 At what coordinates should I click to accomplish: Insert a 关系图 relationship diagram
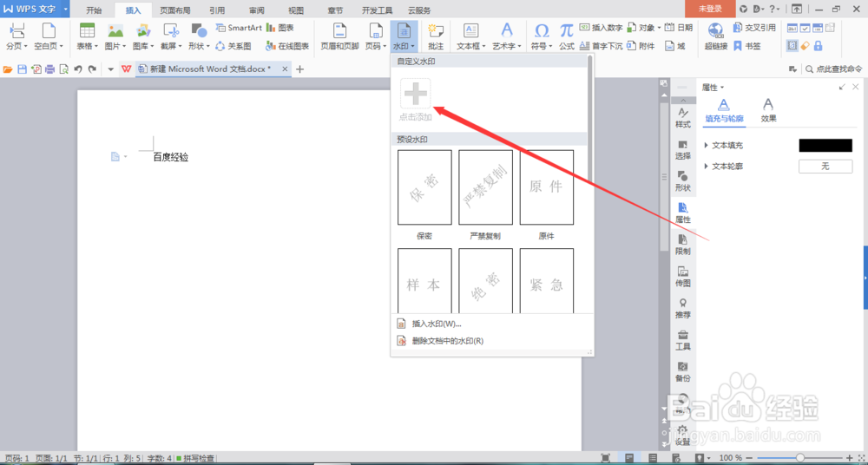click(233, 47)
